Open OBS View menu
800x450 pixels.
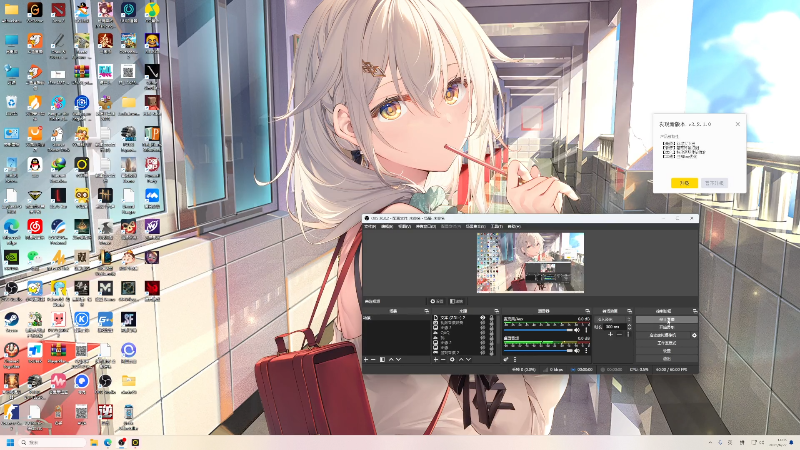coord(404,226)
